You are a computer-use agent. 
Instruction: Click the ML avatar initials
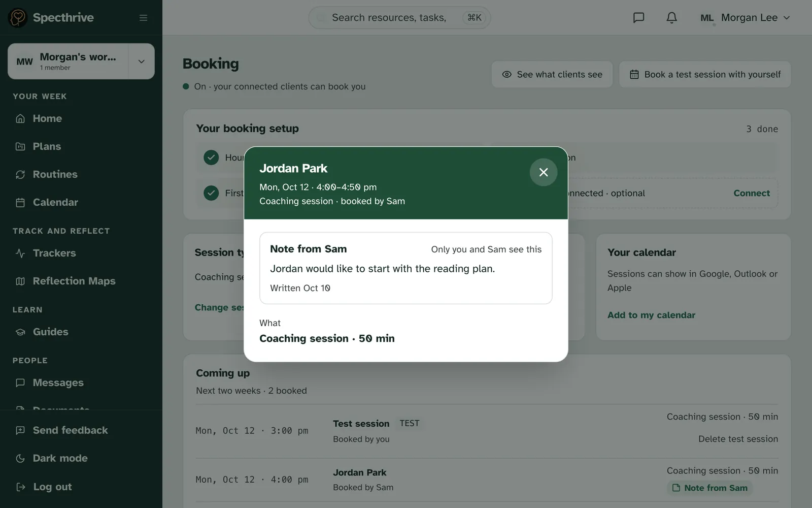[707, 18]
